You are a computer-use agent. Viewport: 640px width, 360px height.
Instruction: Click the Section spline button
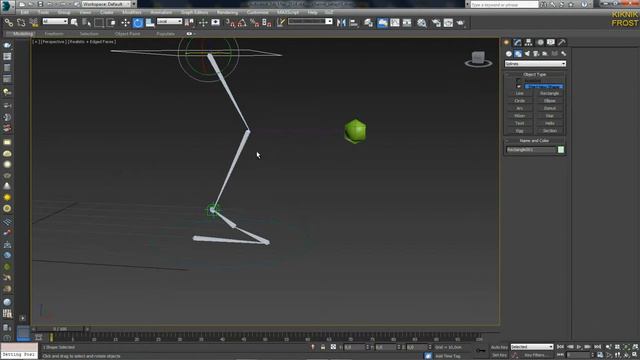point(550,131)
